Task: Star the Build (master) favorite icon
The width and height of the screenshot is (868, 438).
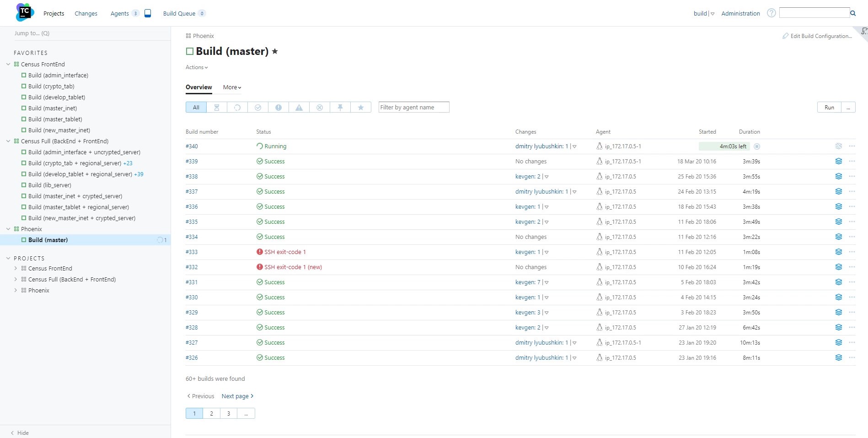Action: click(x=275, y=51)
